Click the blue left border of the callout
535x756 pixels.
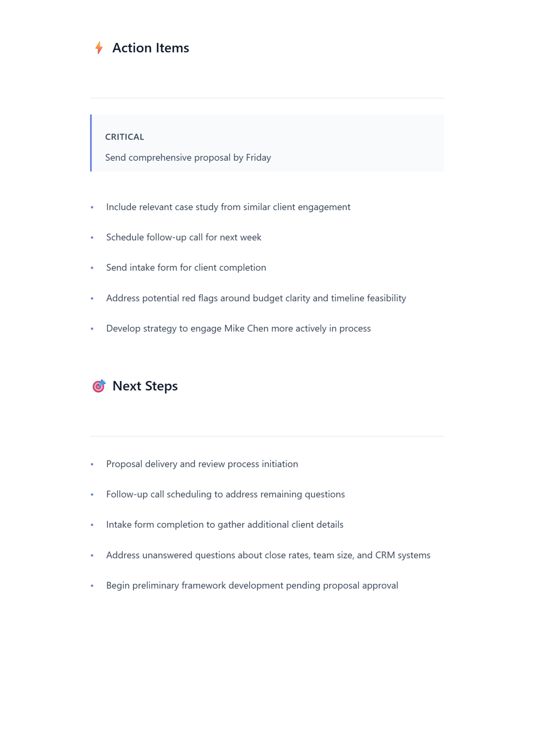tap(91, 143)
